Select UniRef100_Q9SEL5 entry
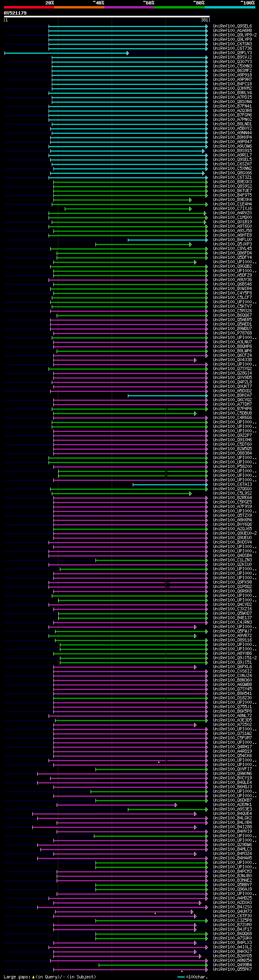The height and width of the screenshot is (980, 259). [x=232, y=160]
